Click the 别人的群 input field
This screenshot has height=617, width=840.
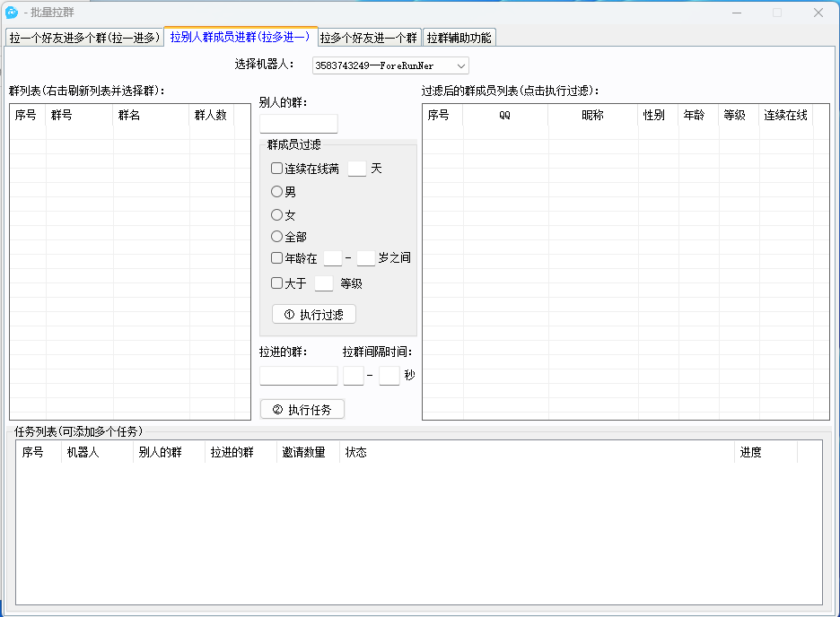[x=298, y=124]
